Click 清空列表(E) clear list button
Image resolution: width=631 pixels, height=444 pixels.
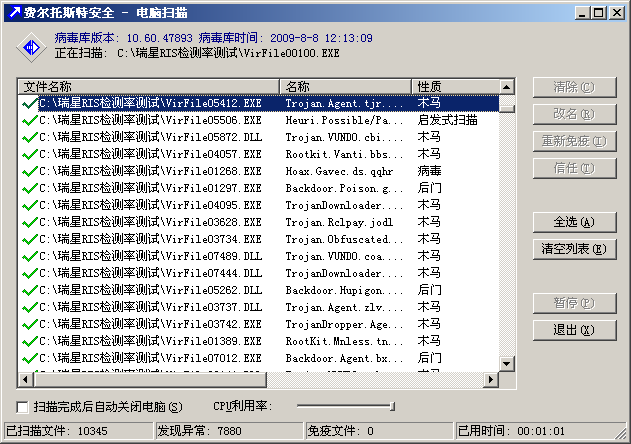coord(574,249)
